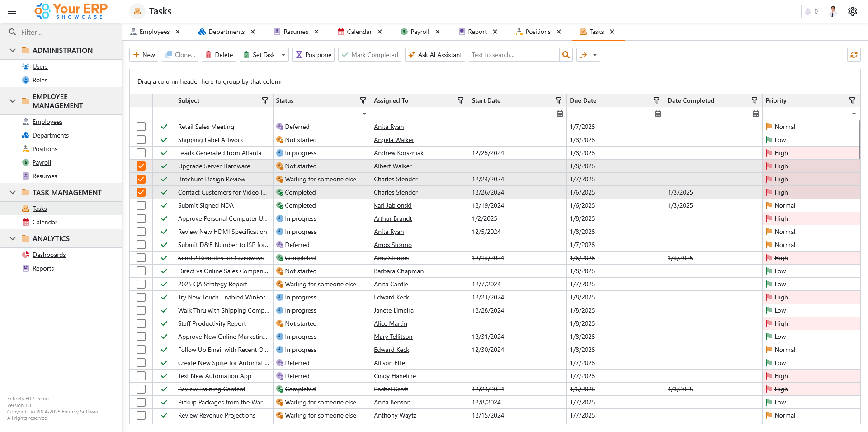The width and height of the screenshot is (868, 432).
Task: Click the notification bell icon
Action: (808, 11)
